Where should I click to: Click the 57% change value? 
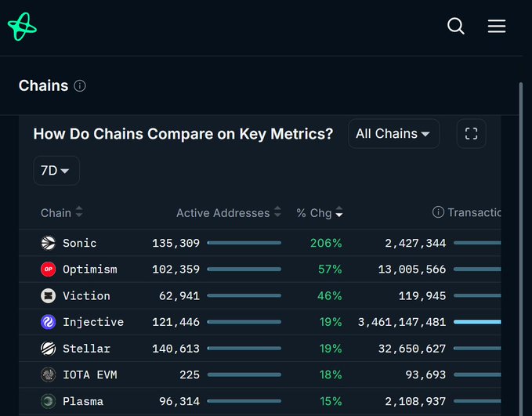(330, 269)
